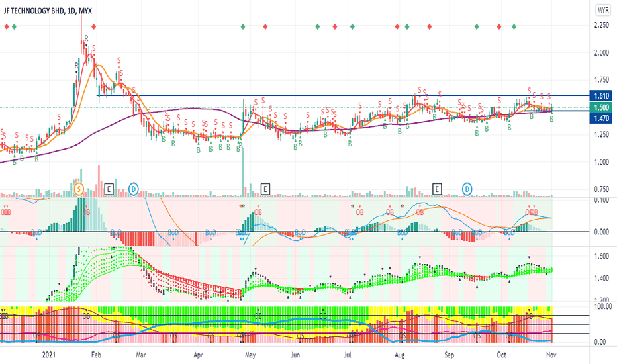The height and width of the screenshot is (364, 617).
Task: Click the orange S split marker
Action: [x=79, y=189]
